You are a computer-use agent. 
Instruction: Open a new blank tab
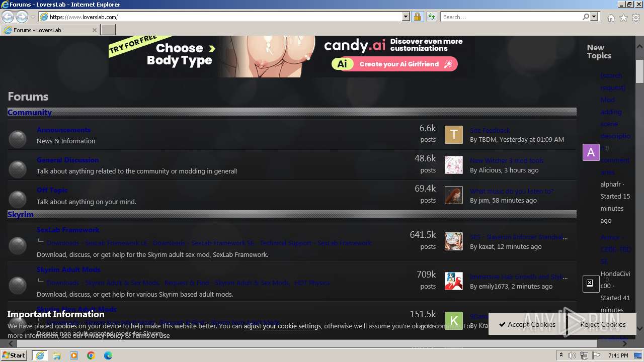click(108, 30)
